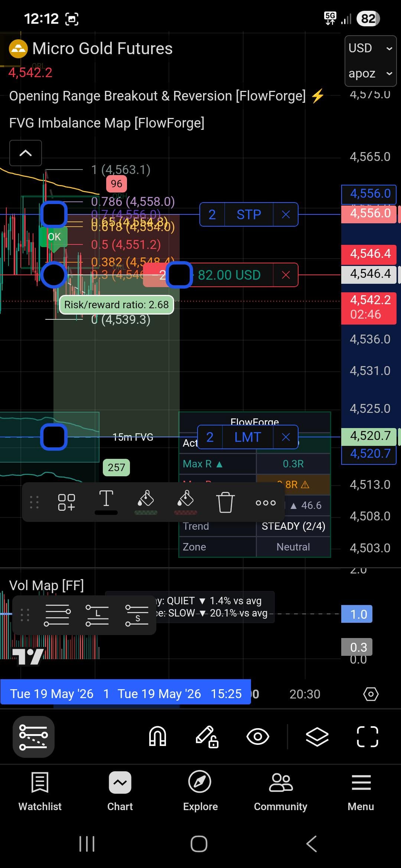The image size is (401, 868).
Task: Toggle the magnet snapping mode
Action: click(x=157, y=736)
